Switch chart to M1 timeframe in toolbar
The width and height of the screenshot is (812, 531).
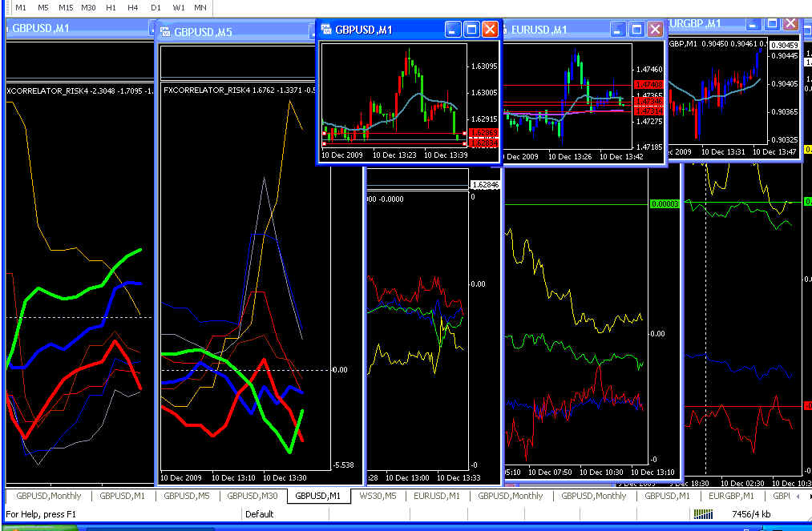coord(21,7)
